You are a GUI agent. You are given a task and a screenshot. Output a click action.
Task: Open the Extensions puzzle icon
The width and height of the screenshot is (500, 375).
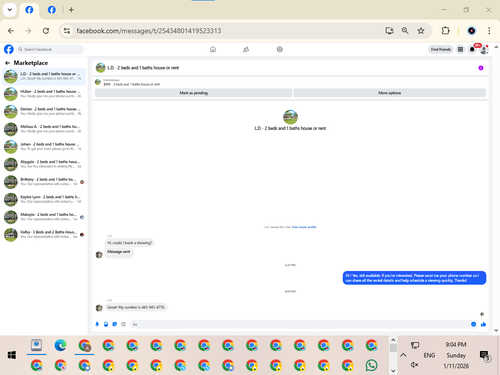click(445, 31)
